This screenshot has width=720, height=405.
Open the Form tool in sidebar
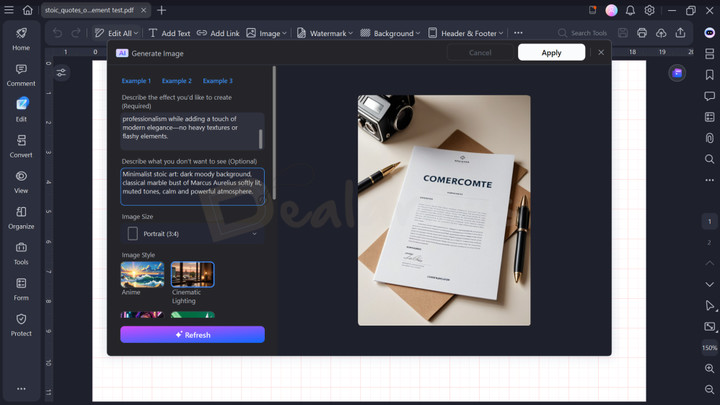tap(21, 289)
